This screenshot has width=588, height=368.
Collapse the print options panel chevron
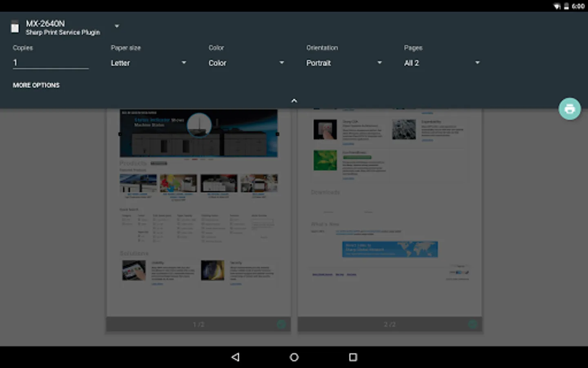294,101
